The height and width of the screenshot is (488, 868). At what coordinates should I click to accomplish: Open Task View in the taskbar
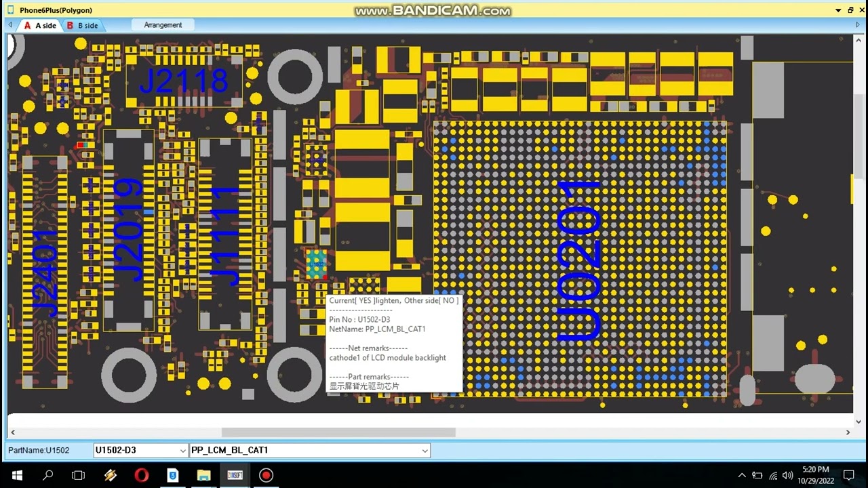[x=78, y=475]
